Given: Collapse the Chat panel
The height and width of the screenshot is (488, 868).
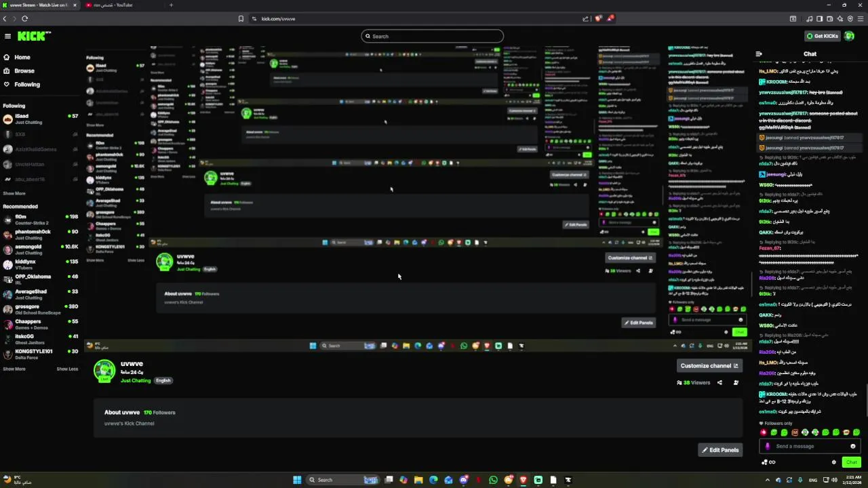Looking at the screenshot, I should (759, 54).
